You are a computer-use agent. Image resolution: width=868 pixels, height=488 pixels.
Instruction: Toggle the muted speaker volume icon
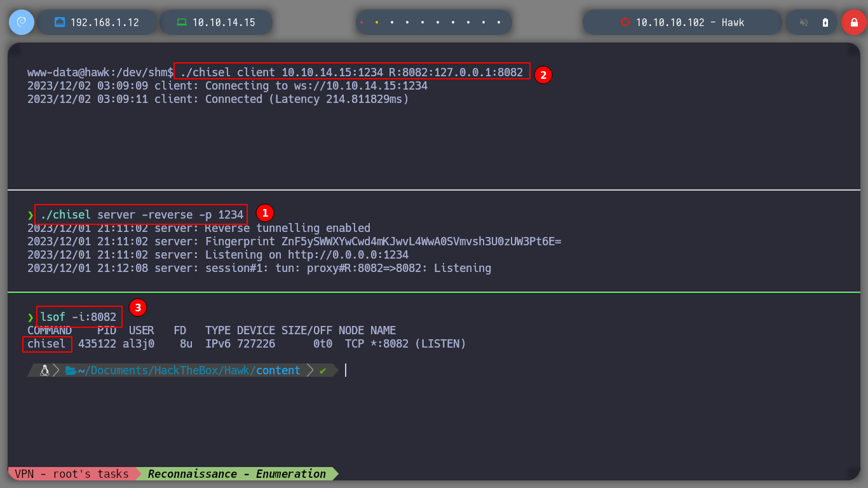point(804,22)
